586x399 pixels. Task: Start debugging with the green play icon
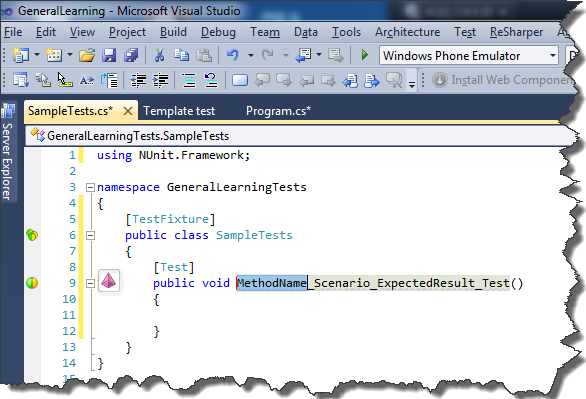coord(365,55)
